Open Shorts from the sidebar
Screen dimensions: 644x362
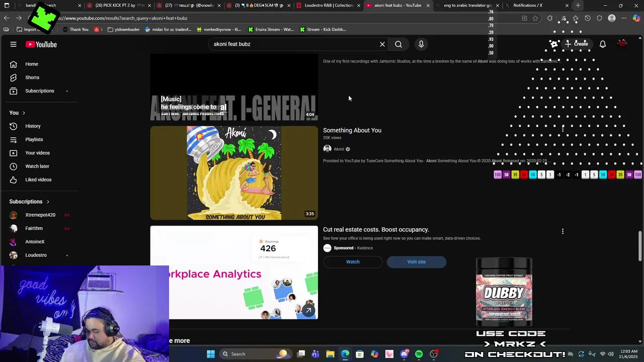point(32,77)
